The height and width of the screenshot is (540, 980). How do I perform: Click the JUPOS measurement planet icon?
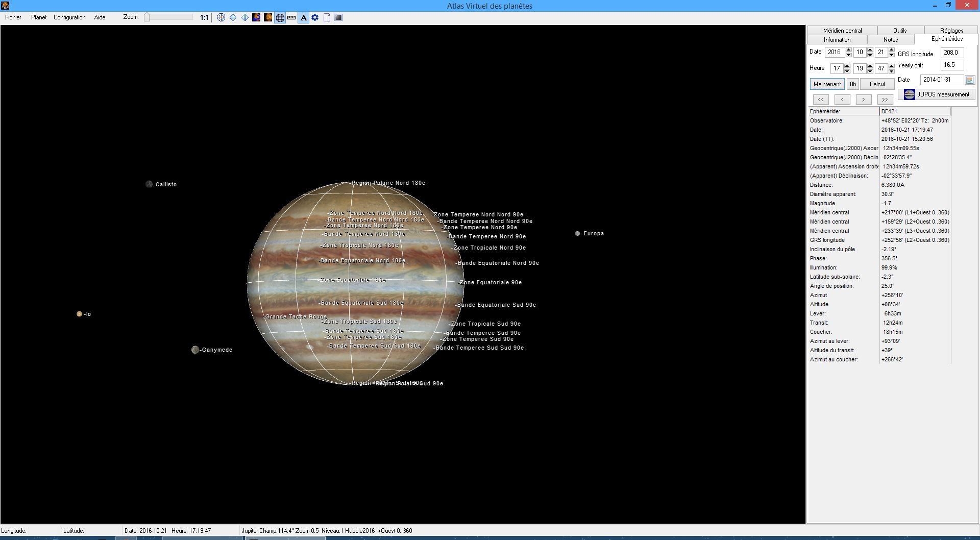click(910, 94)
